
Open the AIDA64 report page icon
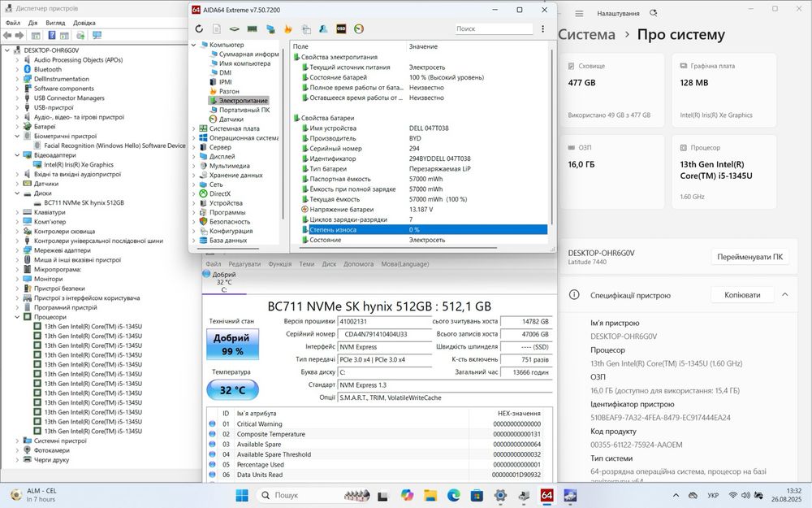tap(217, 29)
